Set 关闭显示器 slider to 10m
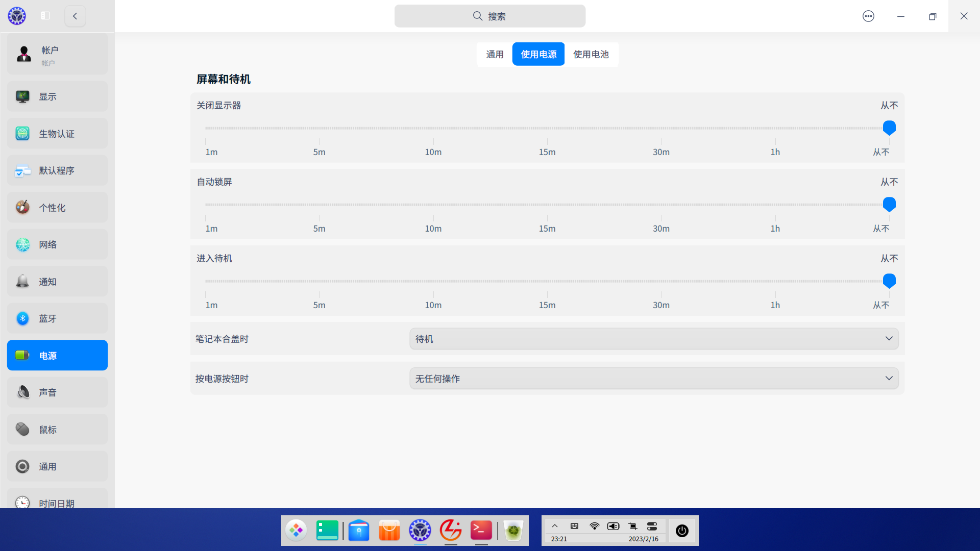This screenshot has width=980, height=551. tap(433, 128)
